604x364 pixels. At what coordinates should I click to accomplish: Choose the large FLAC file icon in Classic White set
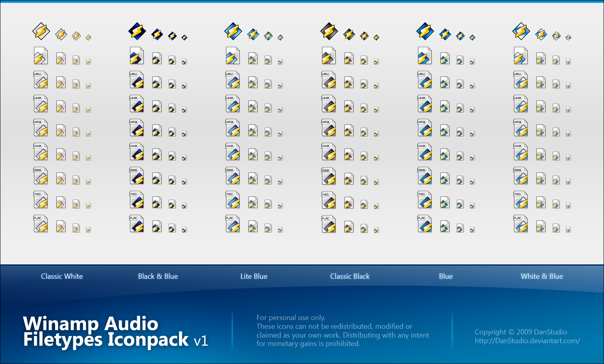pyautogui.click(x=41, y=224)
